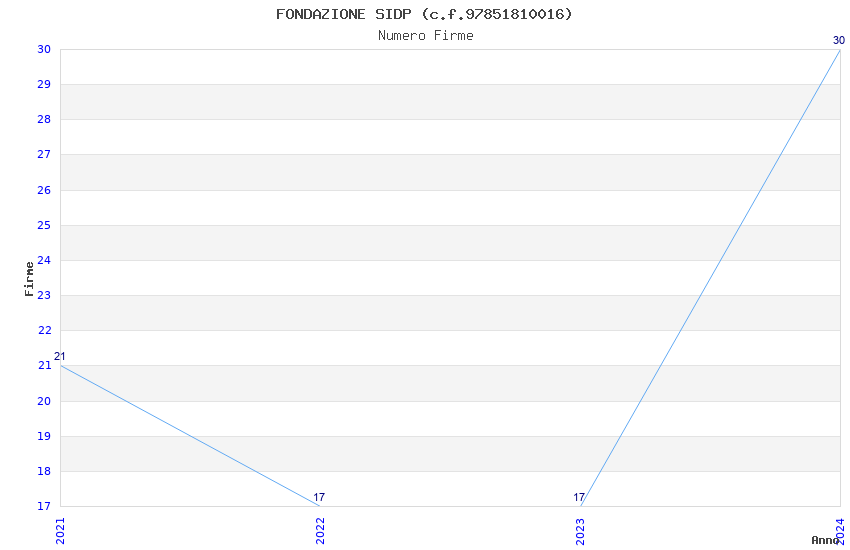This screenshot has height=550, width=850.
Task: Click the data label 21 at line start
Action: pyautogui.click(x=60, y=357)
